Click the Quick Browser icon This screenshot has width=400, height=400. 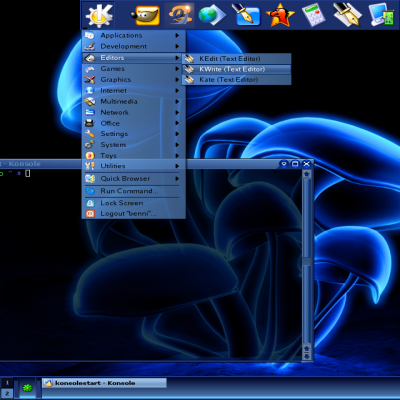pyautogui.click(x=90, y=179)
